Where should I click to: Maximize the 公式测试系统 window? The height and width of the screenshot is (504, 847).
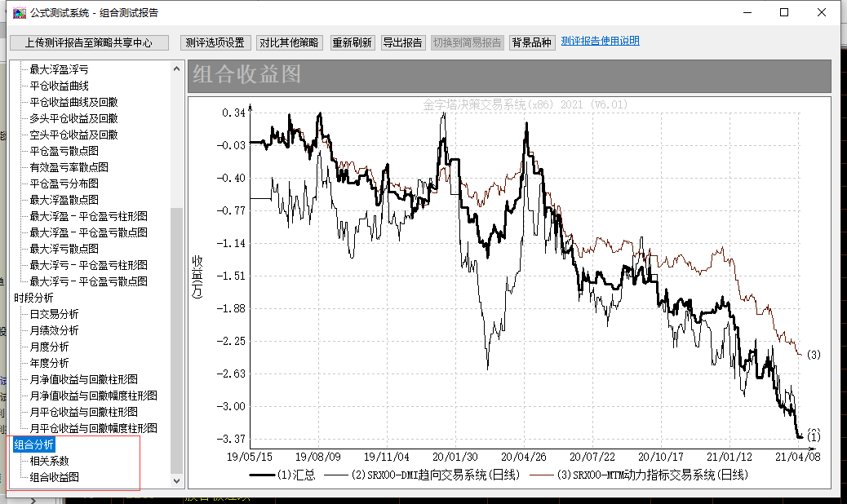point(784,12)
